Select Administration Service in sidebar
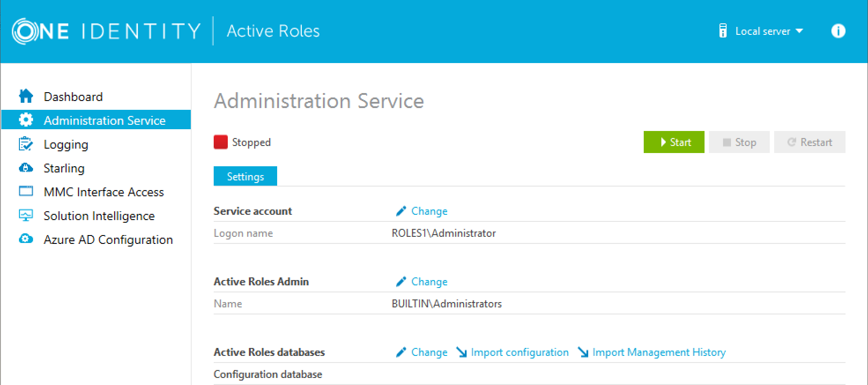This screenshot has width=868, height=385. tap(96, 120)
